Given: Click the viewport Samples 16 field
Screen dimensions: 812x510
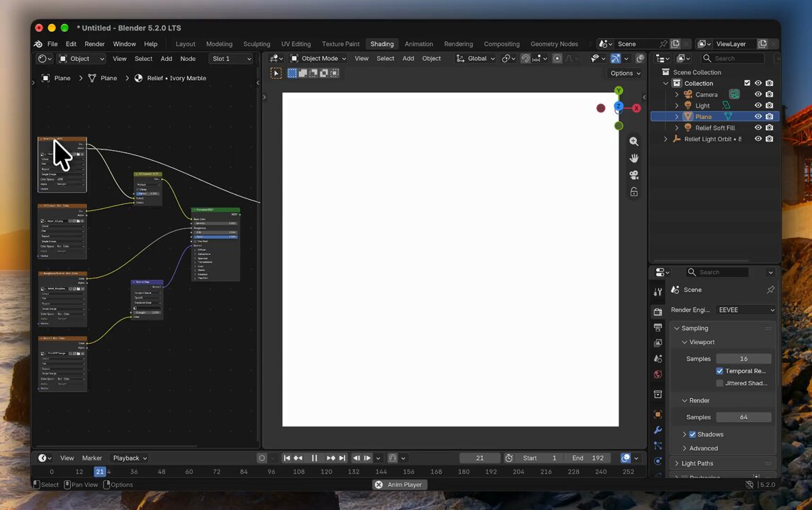Looking at the screenshot, I should pyautogui.click(x=744, y=359).
